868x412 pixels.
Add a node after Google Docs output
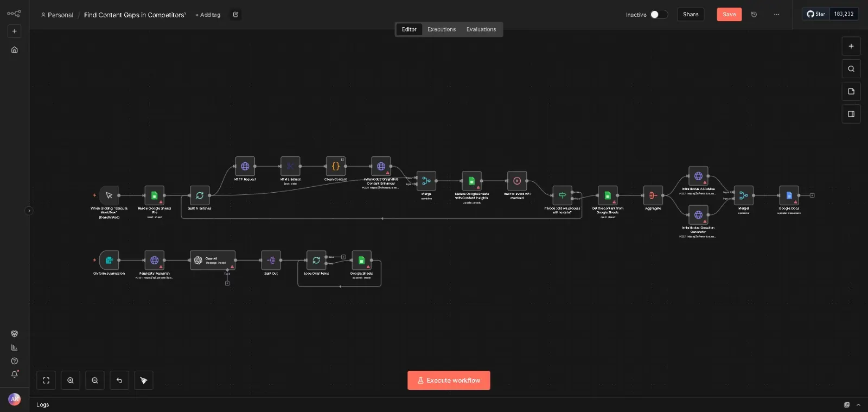point(812,195)
